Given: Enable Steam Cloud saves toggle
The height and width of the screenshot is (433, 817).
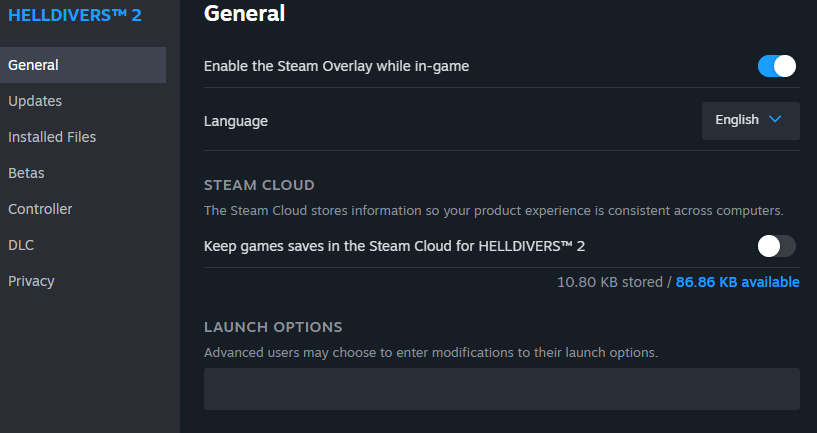Looking at the screenshot, I should click(x=777, y=246).
